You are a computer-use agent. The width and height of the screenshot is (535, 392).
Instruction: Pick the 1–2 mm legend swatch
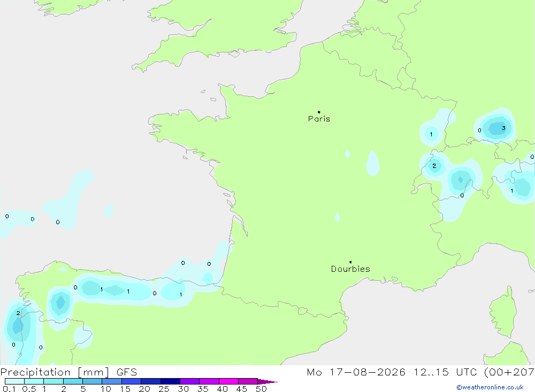tap(53, 381)
